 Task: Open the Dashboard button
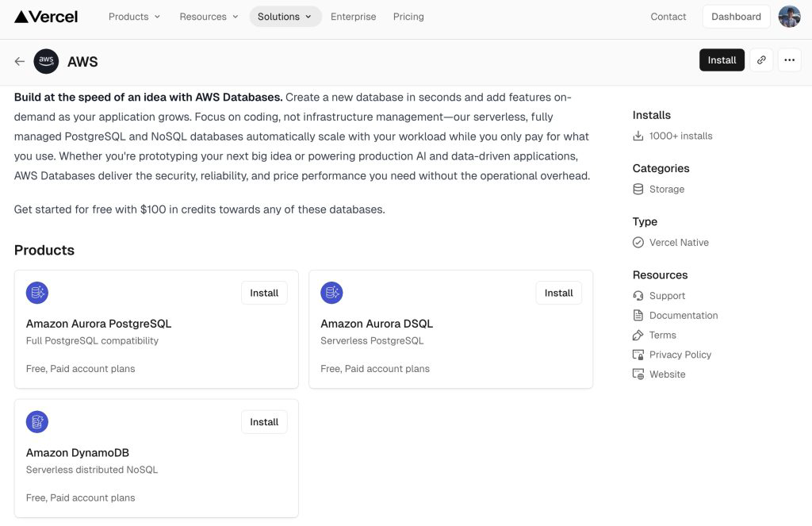pos(736,17)
